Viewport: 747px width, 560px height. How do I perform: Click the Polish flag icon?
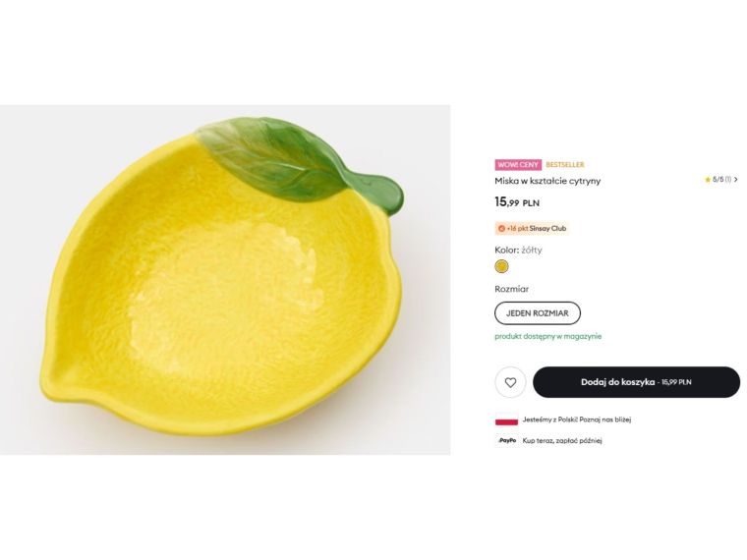pyautogui.click(x=506, y=420)
